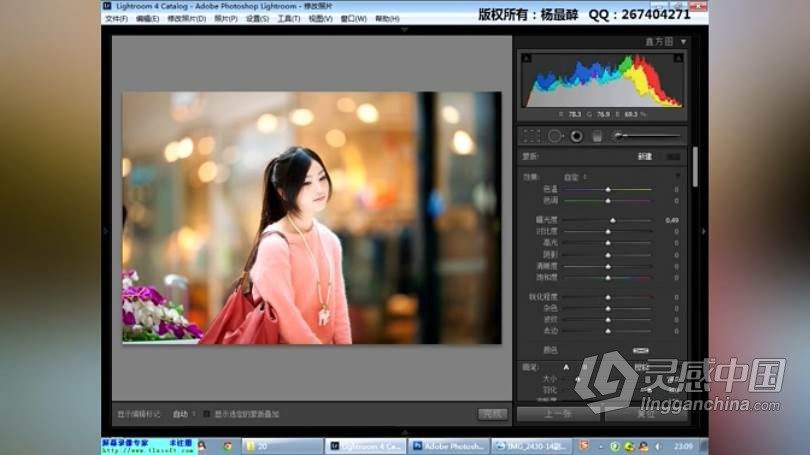
Task: Select the Adjustment Brush tool
Action: [647, 136]
